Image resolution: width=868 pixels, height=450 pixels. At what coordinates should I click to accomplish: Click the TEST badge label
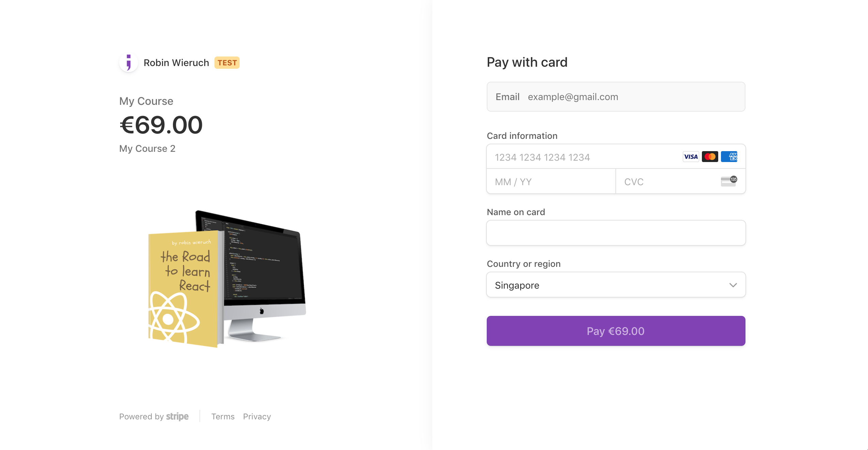pos(227,62)
